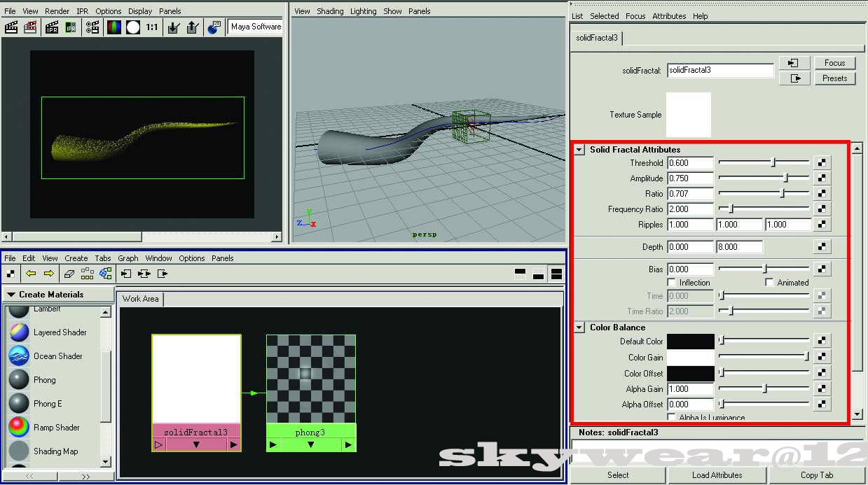Click the Frequency Ratio value field
This screenshot has width=868, height=485.
point(691,209)
